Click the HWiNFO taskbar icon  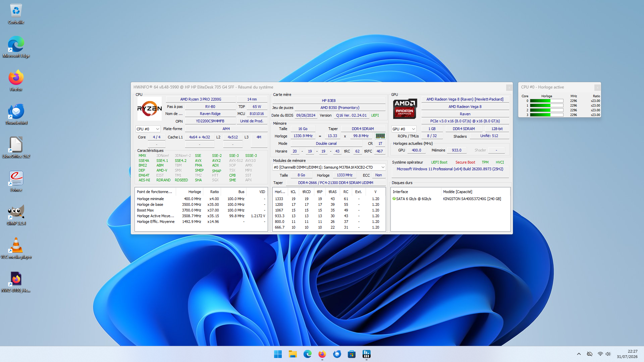367,354
